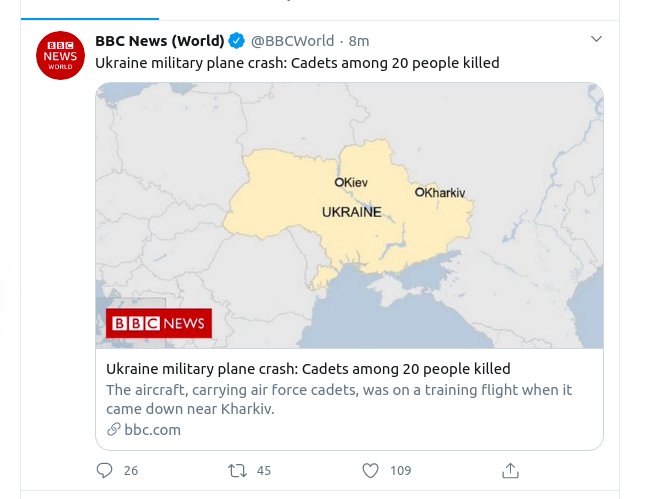Viewport: 645px width, 499px height.
Task: Click the bbc.com source link
Action: [152, 430]
